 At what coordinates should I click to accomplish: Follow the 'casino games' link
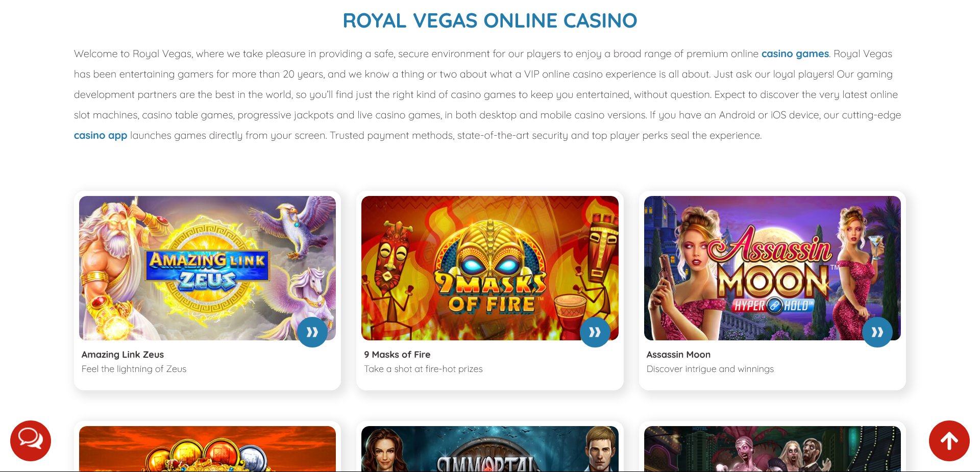pos(795,54)
